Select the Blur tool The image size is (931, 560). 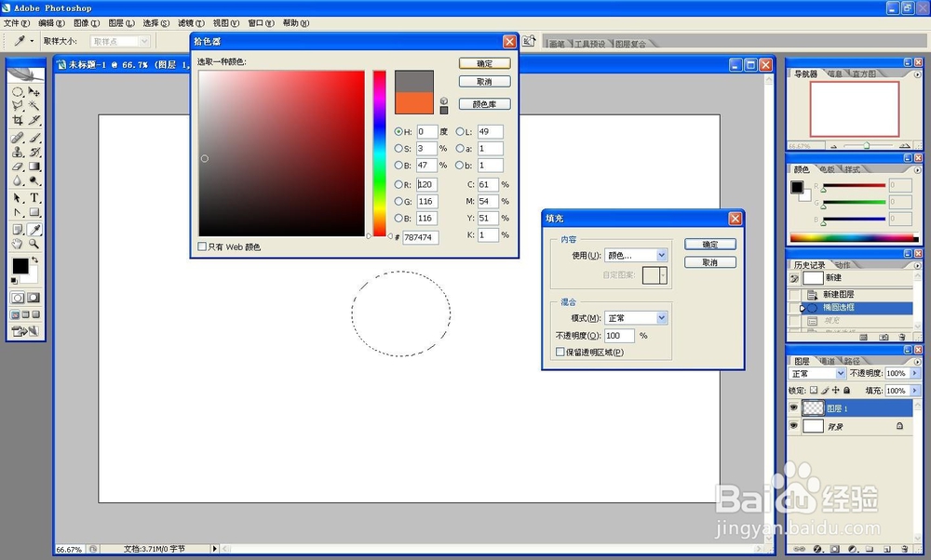click(x=18, y=180)
